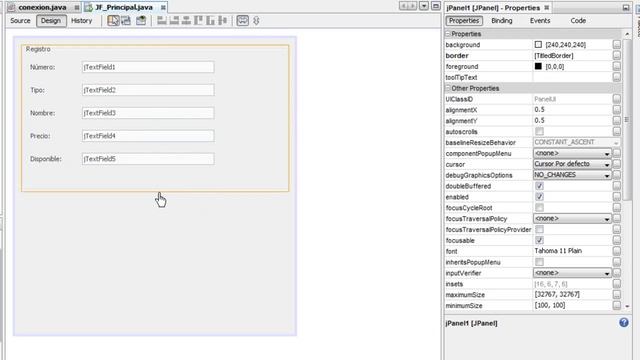Uncheck the enabled checkbox
Viewport: 640px width, 360px height.
click(x=539, y=197)
